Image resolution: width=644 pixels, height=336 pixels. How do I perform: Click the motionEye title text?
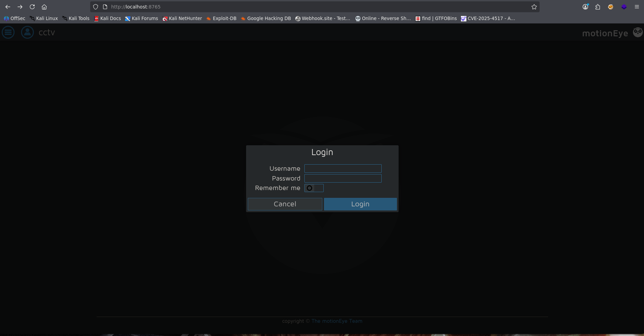pyautogui.click(x=605, y=33)
